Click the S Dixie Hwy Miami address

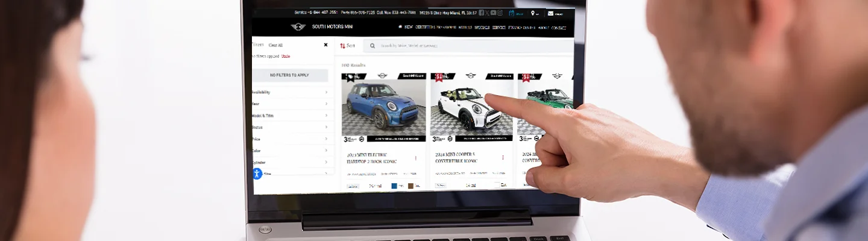click(448, 13)
